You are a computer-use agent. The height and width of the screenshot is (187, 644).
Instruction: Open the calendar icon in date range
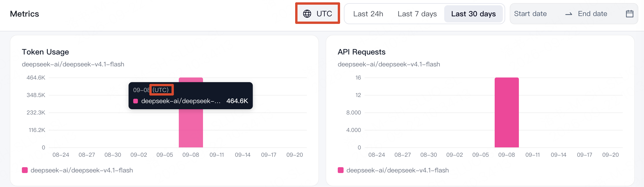coord(630,14)
